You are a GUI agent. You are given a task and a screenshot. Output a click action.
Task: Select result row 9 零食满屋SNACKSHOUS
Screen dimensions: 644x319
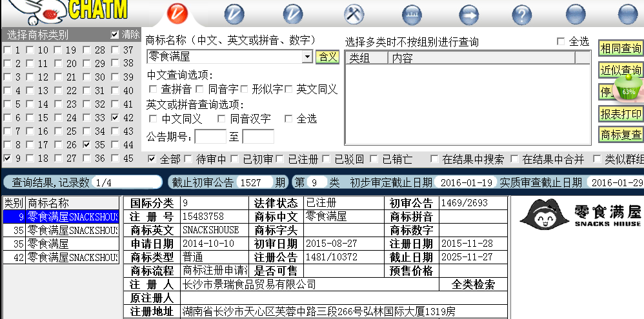[x=61, y=217]
